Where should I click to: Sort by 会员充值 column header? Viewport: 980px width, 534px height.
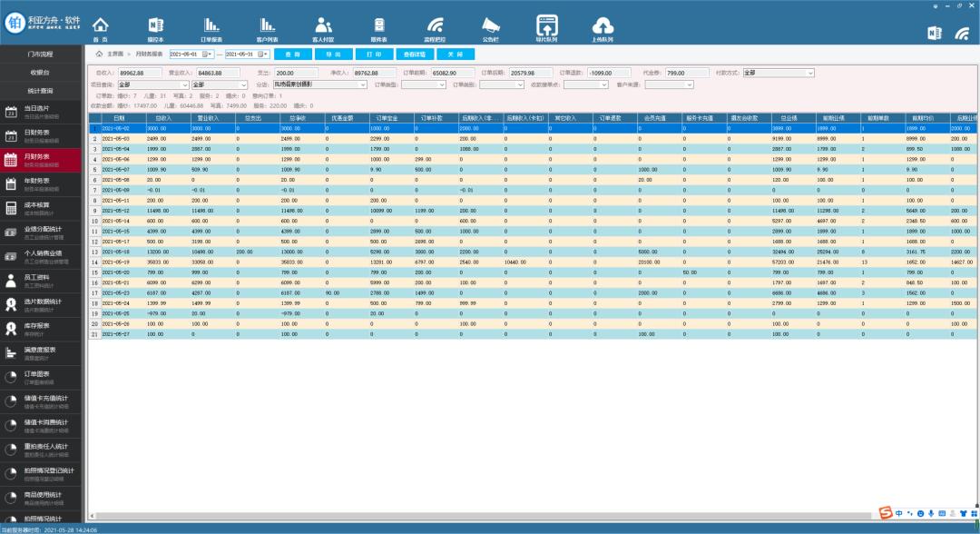click(x=655, y=118)
